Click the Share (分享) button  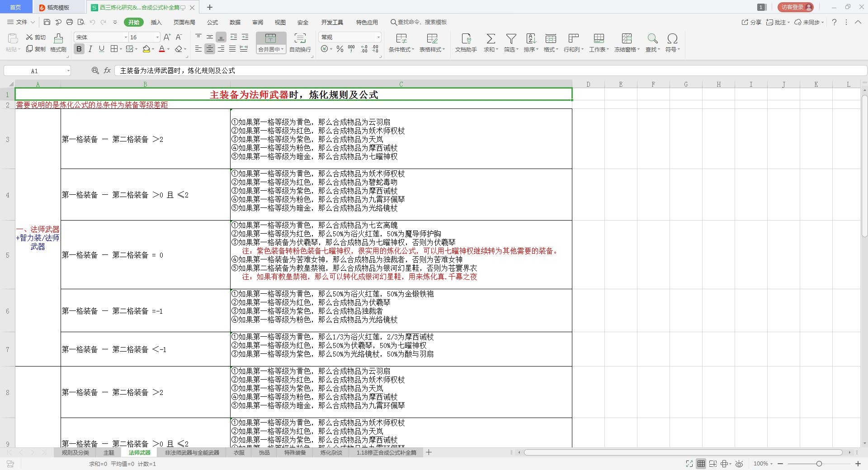click(x=751, y=22)
